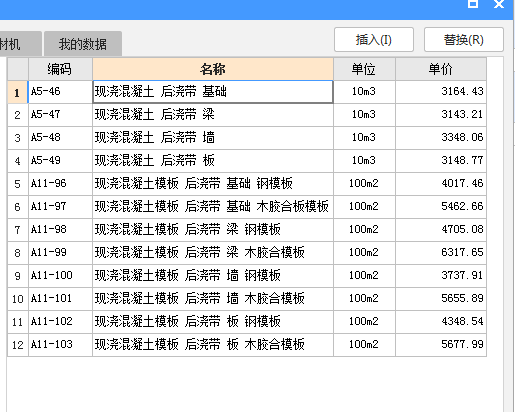The width and height of the screenshot is (515, 412).
Task: Select code cell A5-46
Action: 60,92
